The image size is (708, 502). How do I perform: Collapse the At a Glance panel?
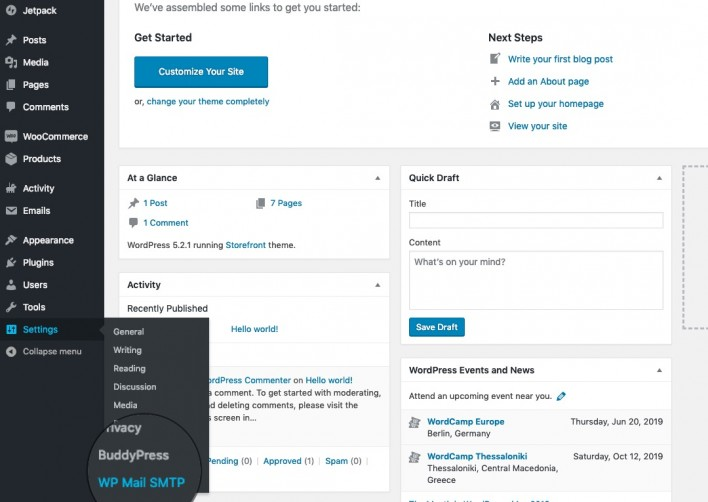[377, 178]
